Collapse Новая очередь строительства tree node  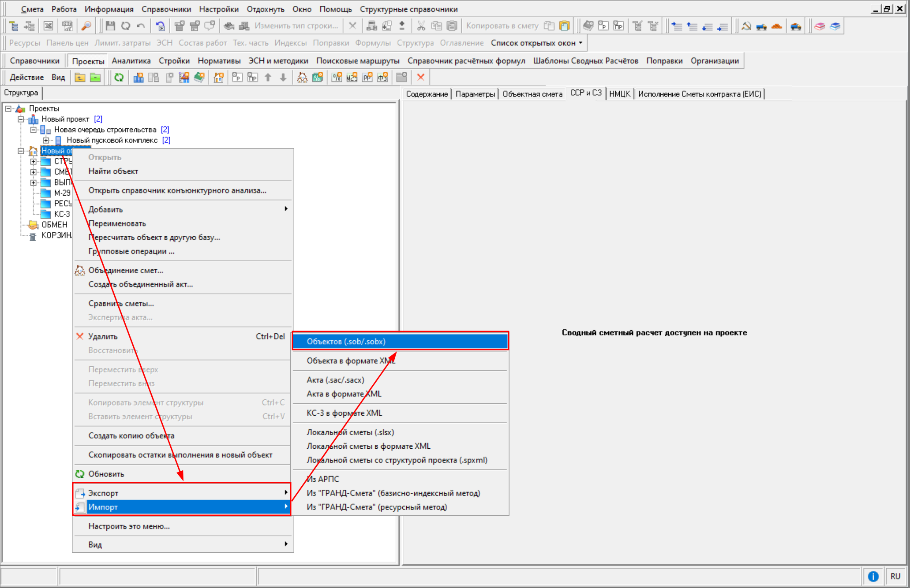click(33, 130)
